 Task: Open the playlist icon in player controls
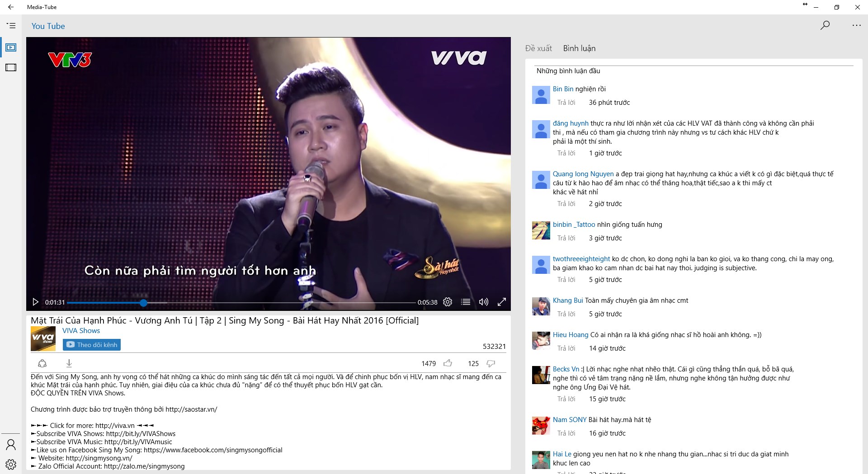(x=466, y=302)
